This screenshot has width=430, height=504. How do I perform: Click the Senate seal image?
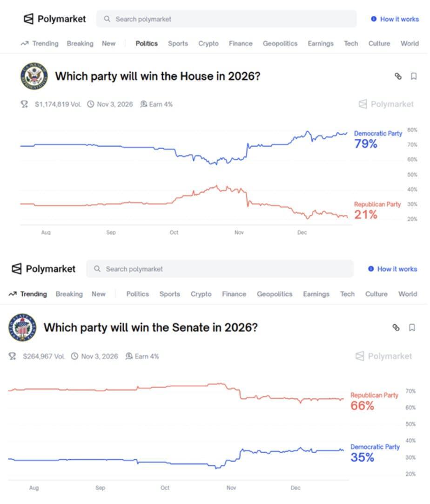22,327
